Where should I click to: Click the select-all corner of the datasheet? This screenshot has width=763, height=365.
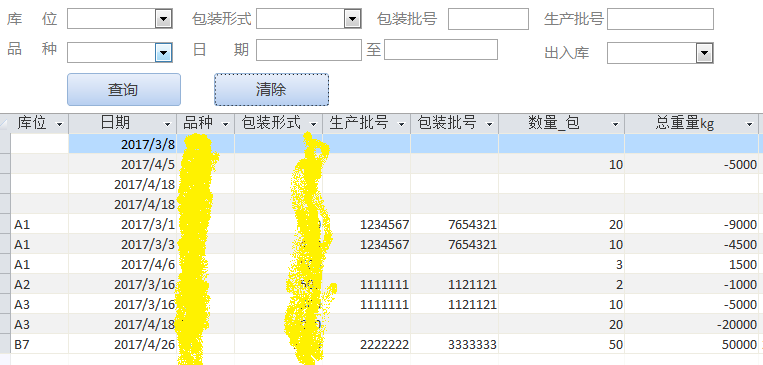click(x=5, y=124)
